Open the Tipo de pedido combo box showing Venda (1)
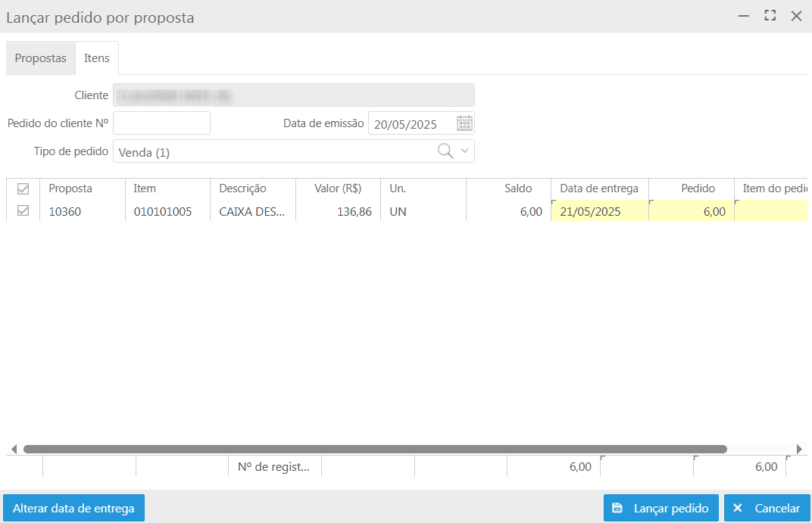Viewport: 812px width, 523px height. 273,152
